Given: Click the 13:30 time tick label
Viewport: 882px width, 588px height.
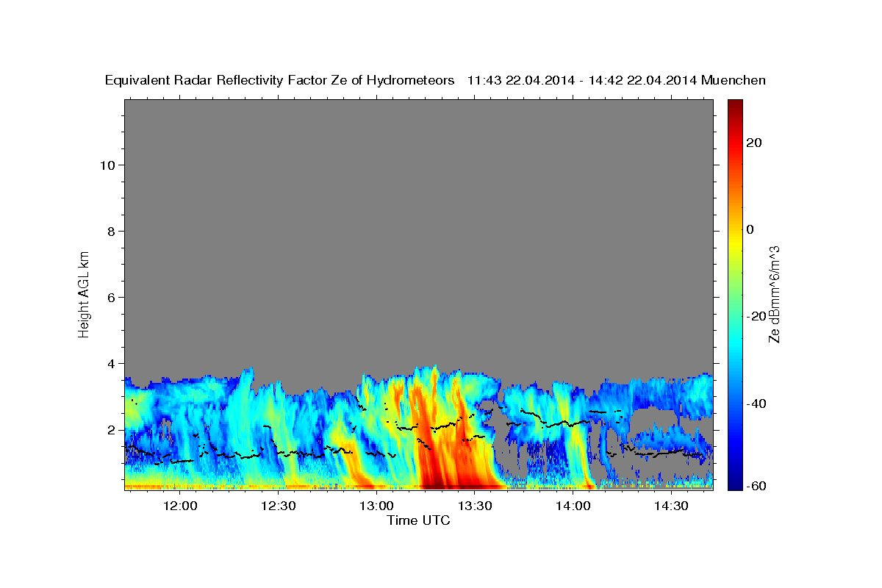Looking at the screenshot, I should [475, 506].
